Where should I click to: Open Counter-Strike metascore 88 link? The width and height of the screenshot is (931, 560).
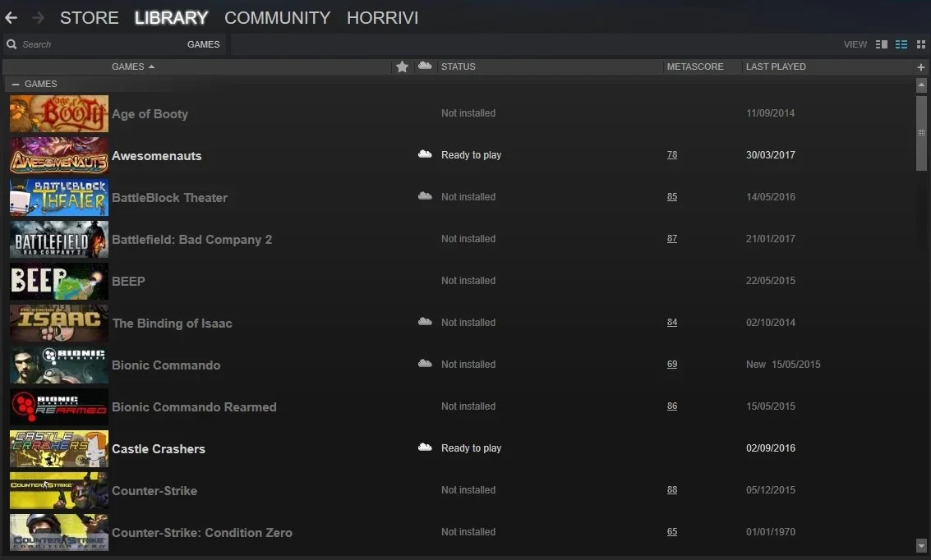671,490
